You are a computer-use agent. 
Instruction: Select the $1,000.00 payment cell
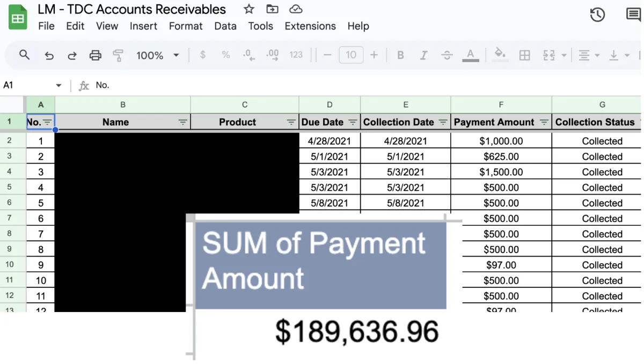coord(501,141)
